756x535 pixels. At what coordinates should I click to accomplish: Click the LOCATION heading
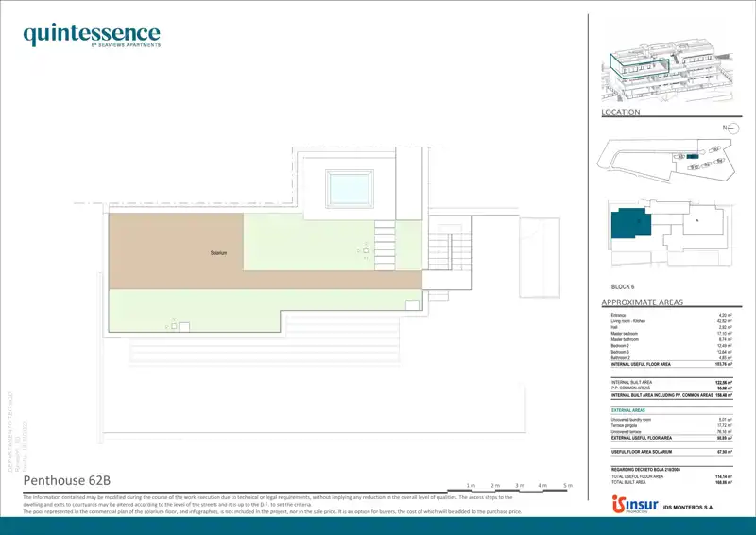(x=621, y=112)
